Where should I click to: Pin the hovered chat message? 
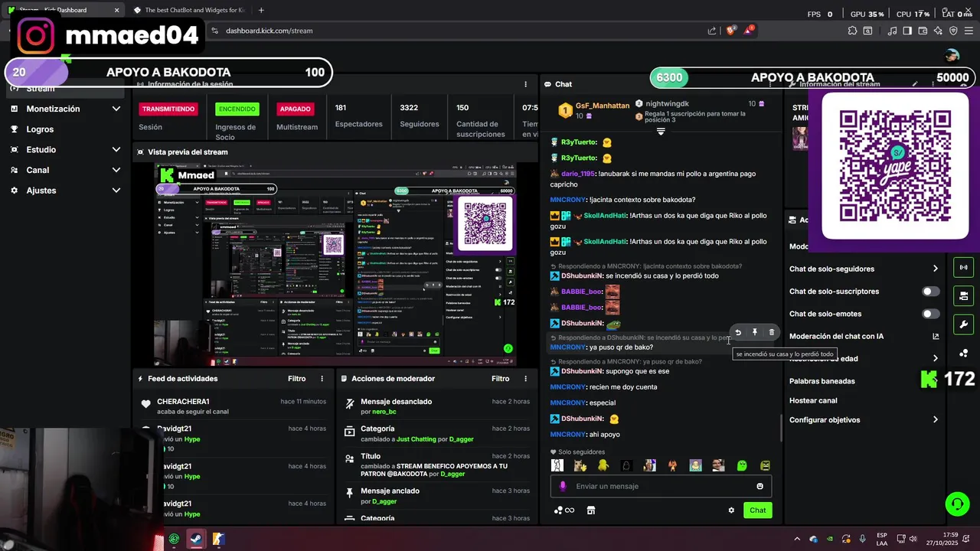point(755,332)
